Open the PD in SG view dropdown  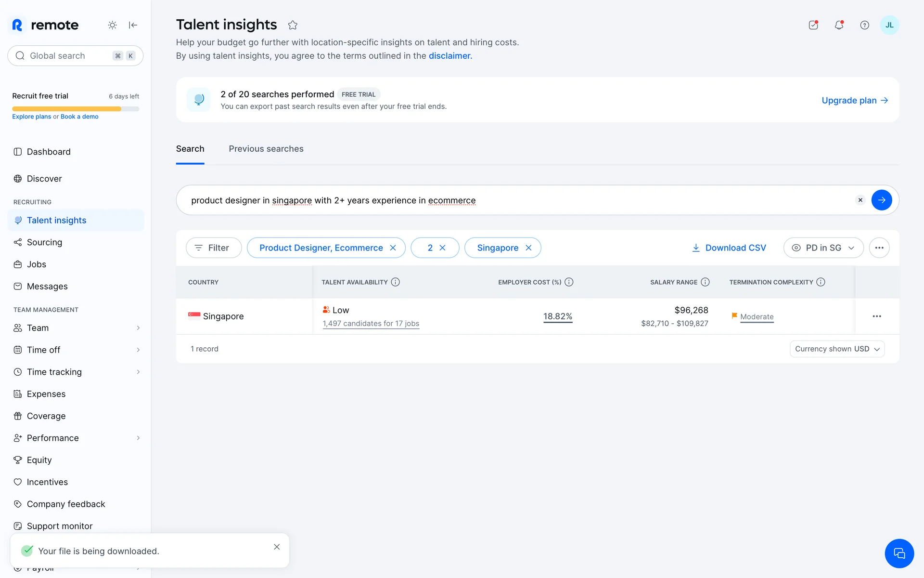click(823, 248)
